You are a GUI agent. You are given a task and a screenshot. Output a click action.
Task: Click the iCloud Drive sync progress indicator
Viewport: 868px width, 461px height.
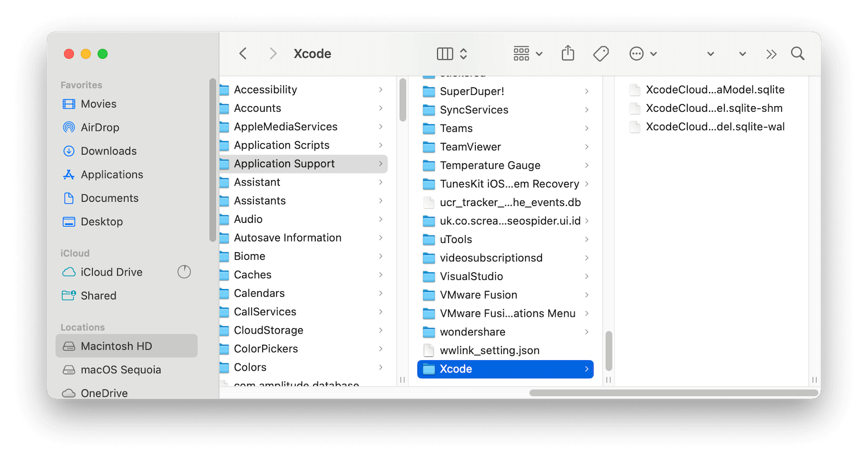point(184,272)
